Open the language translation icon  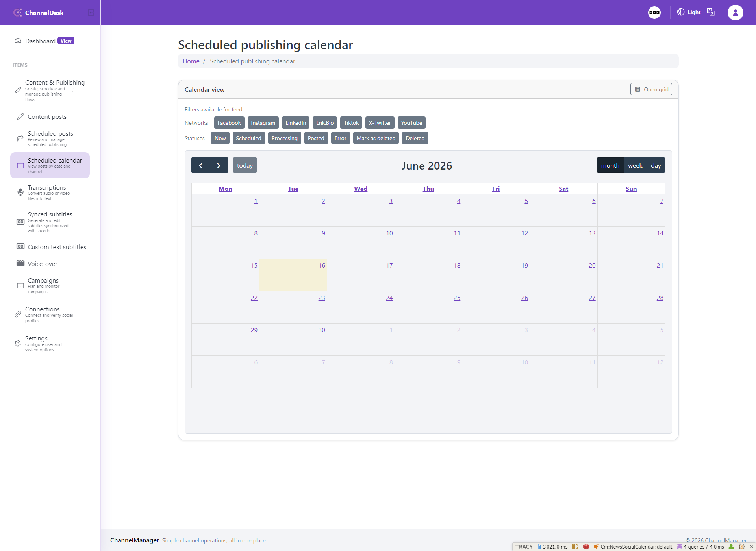pos(711,12)
